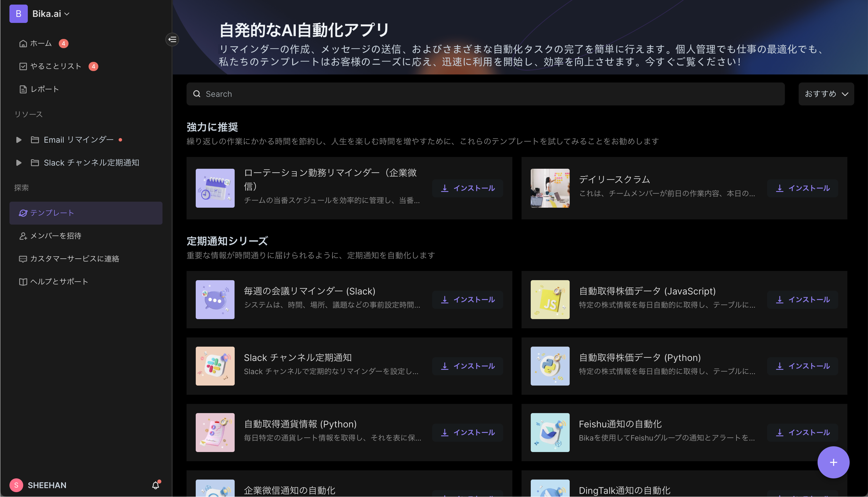The image size is (868, 497).
Task: Open the おすすめ sort dropdown
Action: [x=826, y=94]
